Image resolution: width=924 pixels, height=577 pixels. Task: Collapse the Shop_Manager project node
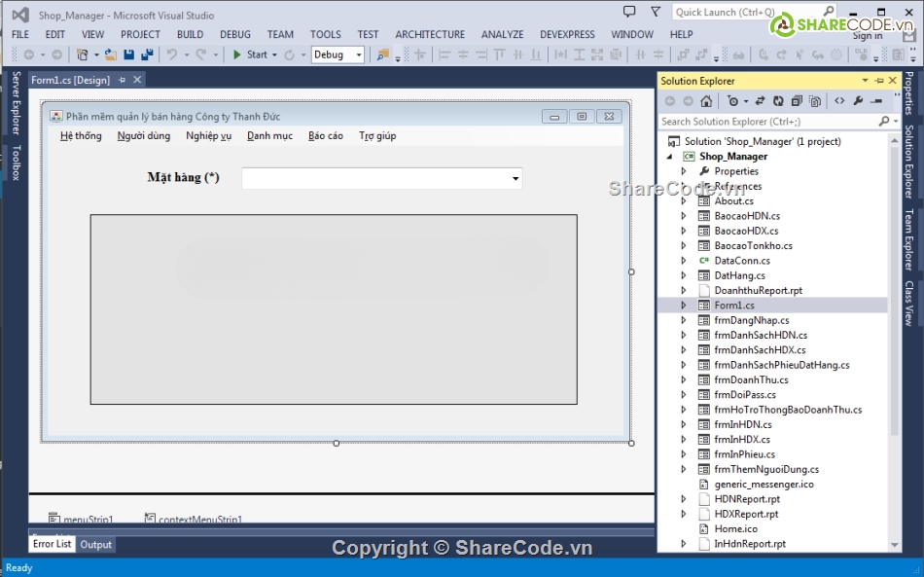tap(669, 157)
